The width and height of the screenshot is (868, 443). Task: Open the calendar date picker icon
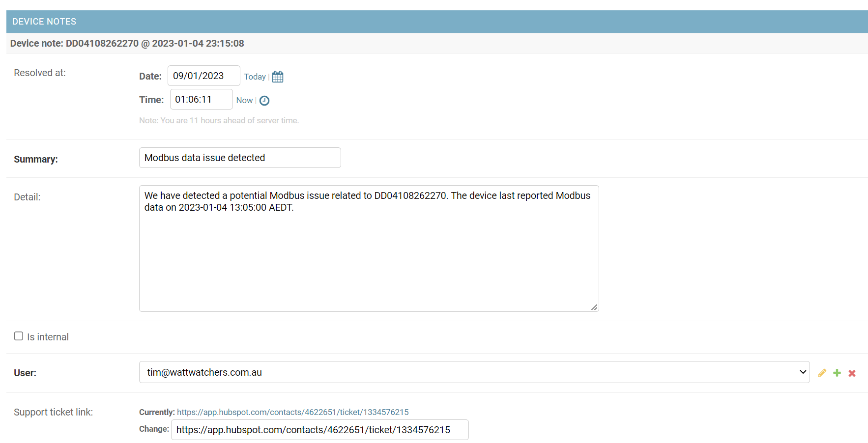(278, 77)
